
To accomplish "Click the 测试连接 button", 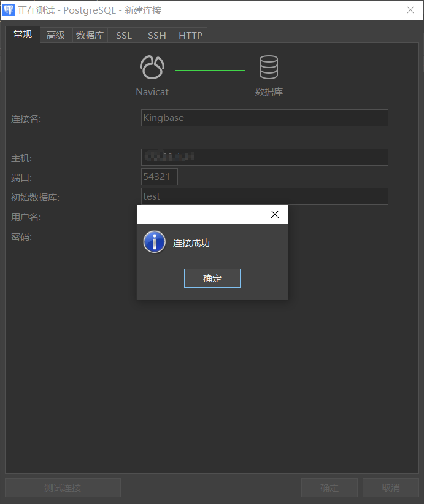I will click(x=63, y=487).
